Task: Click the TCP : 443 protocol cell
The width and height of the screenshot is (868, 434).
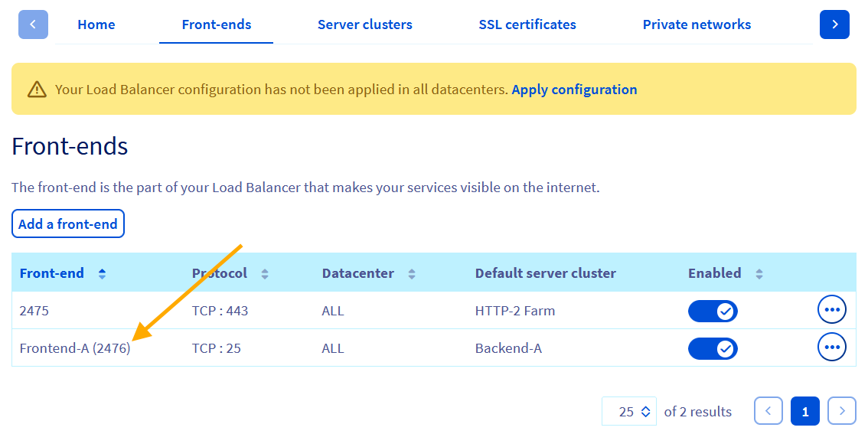Action: click(x=220, y=311)
